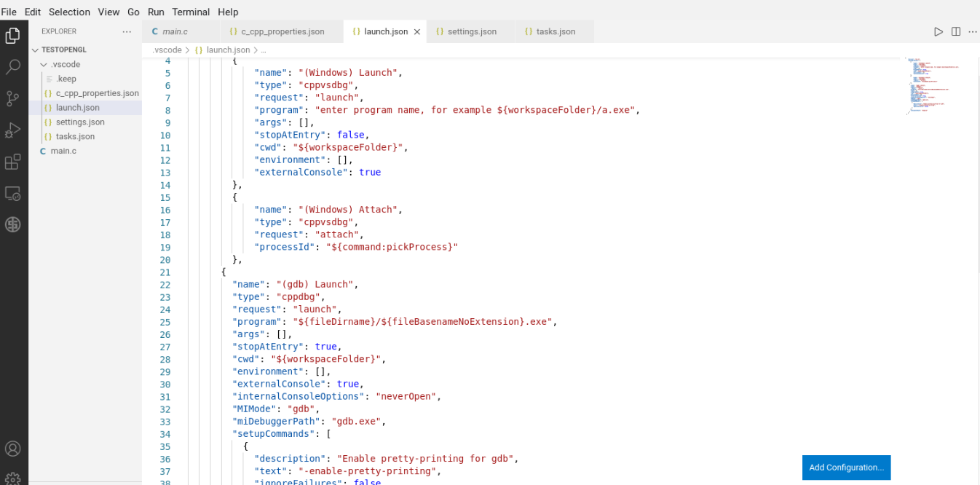
Task: Open the View menu
Action: click(x=108, y=12)
